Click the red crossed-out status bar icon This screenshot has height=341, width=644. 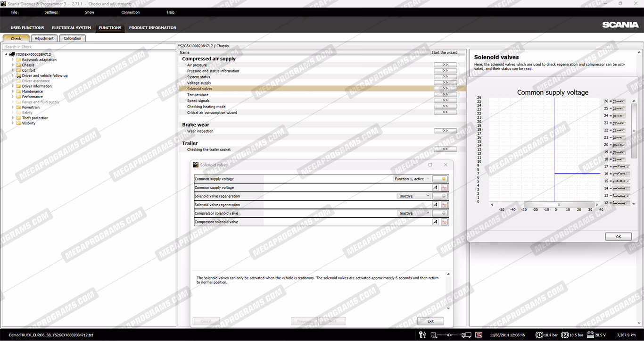tap(479, 335)
